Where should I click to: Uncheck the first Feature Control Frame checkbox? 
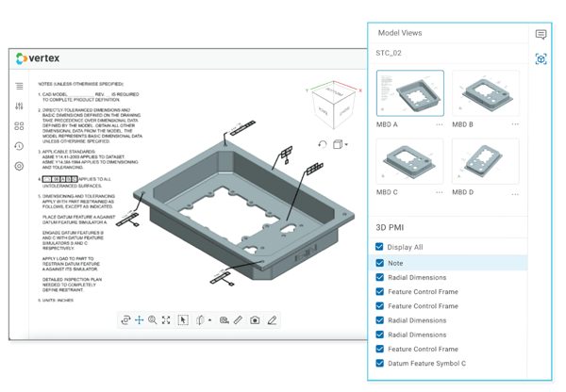[380, 291]
